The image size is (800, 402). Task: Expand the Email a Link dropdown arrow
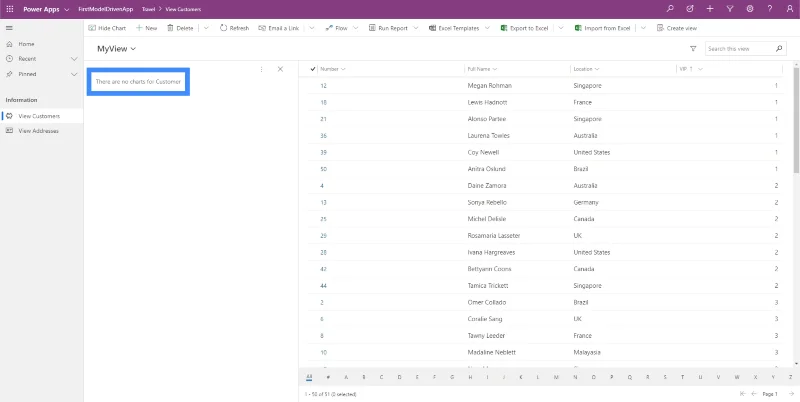312,28
